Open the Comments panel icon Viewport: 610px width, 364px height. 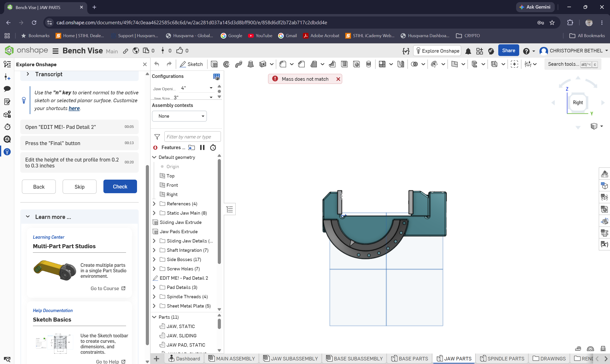click(x=7, y=89)
